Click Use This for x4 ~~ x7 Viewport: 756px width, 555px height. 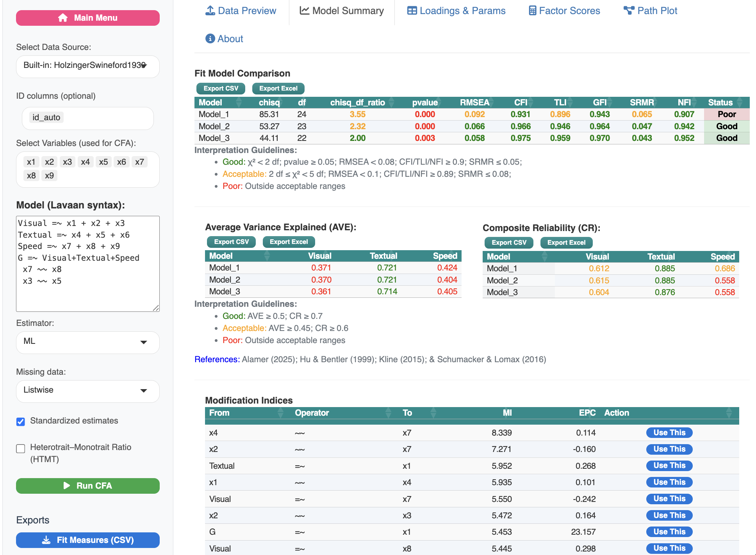click(669, 432)
